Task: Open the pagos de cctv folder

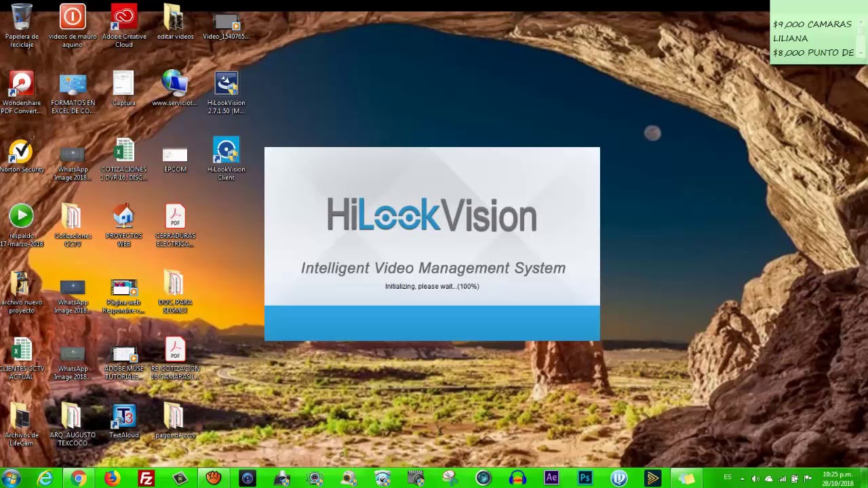Action: (175, 420)
